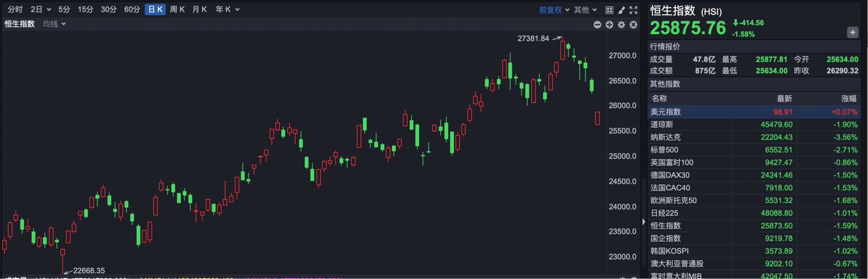Open the 前复权 adjustment dropdown
The height and width of the screenshot is (279, 868).
click(x=554, y=10)
